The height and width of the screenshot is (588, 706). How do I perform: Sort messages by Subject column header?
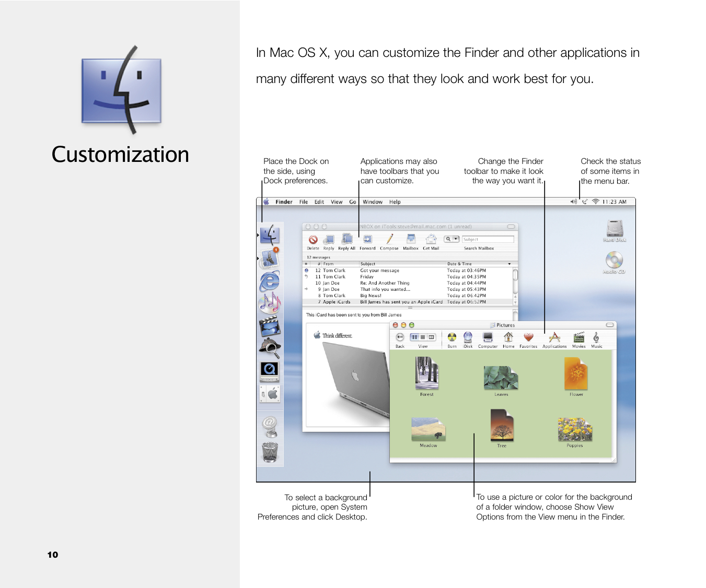[x=402, y=264]
